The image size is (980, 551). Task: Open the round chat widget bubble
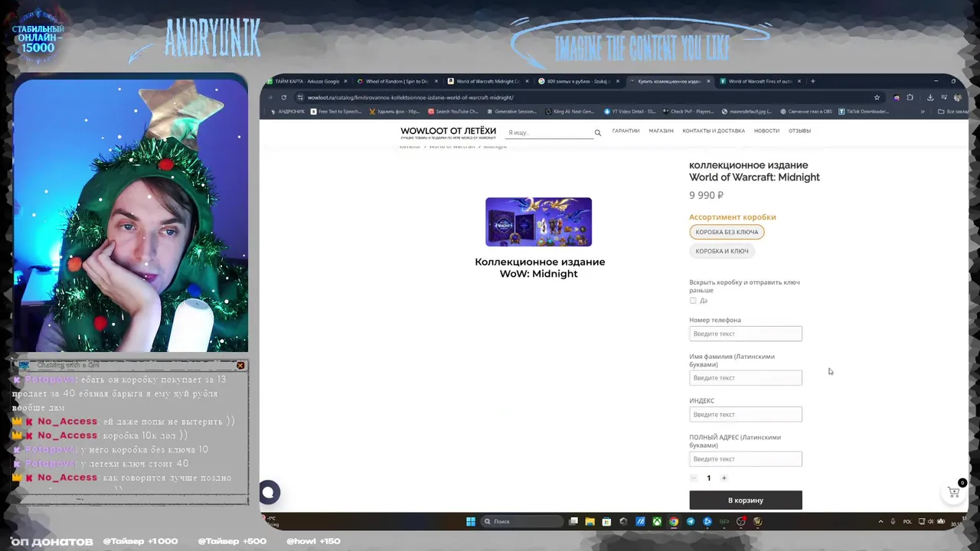[268, 493]
